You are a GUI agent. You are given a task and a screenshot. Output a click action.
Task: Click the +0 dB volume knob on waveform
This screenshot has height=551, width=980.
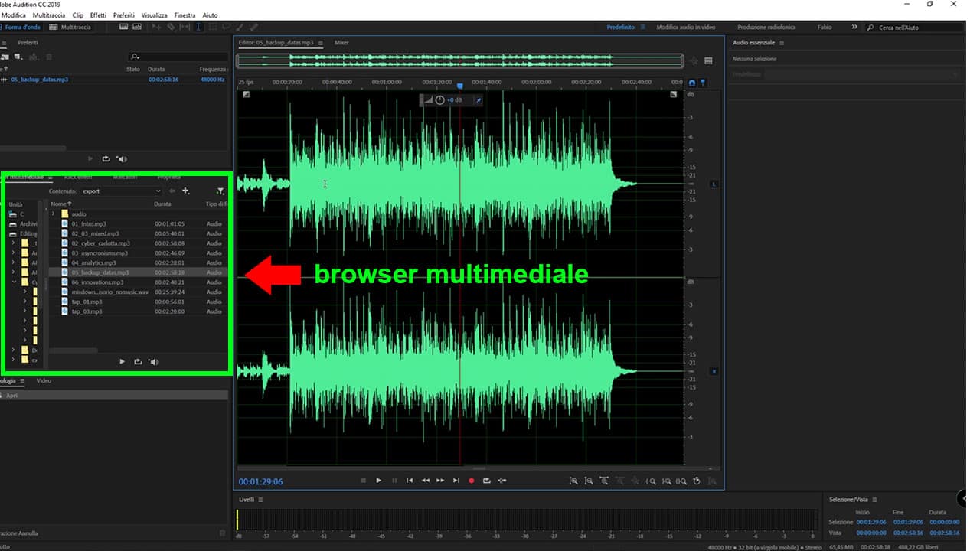coord(440,100)
